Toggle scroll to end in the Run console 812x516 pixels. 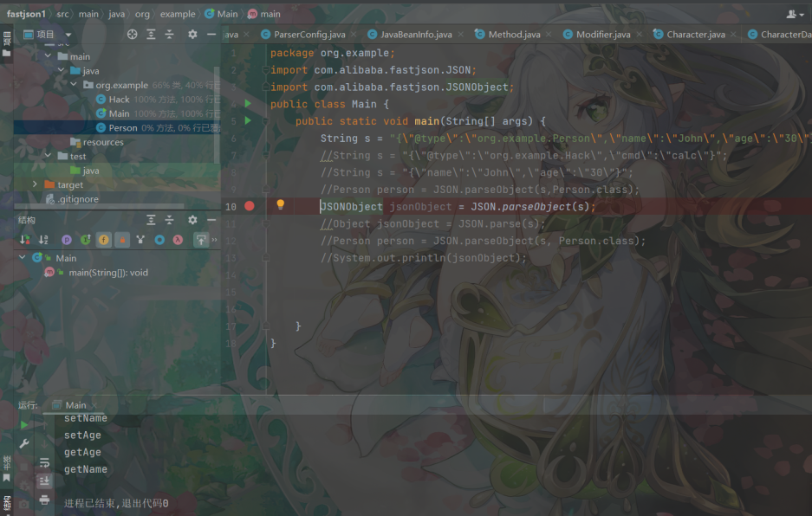(x=44, y=481)
